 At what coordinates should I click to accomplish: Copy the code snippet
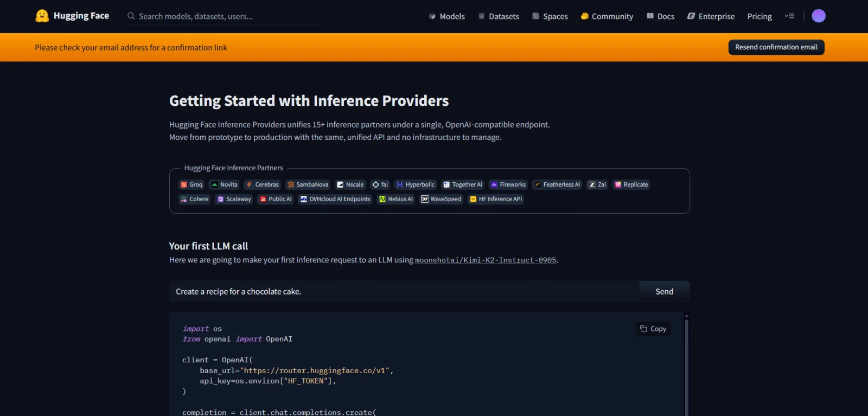point(653,329)
